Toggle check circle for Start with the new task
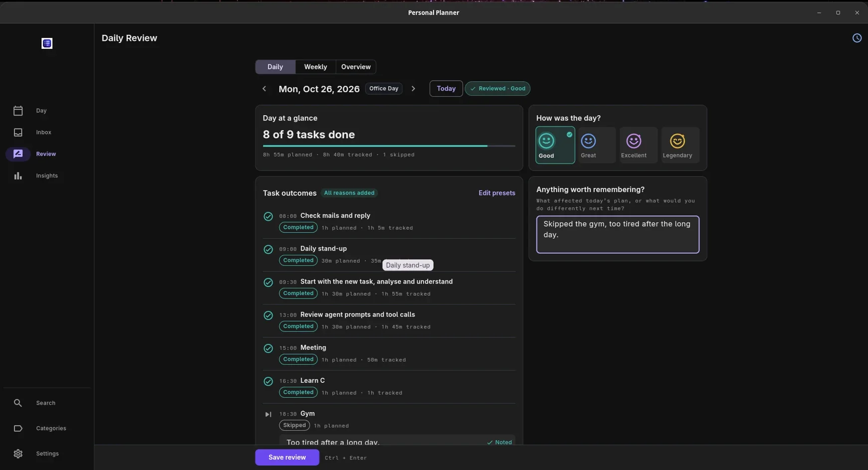This screenshot has height=470, width=868. point(268,283)
